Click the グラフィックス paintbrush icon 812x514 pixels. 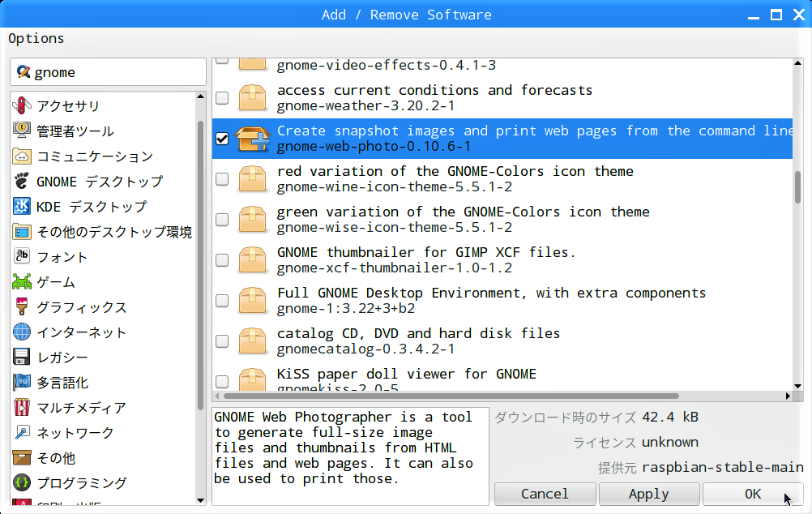point(22,306)
